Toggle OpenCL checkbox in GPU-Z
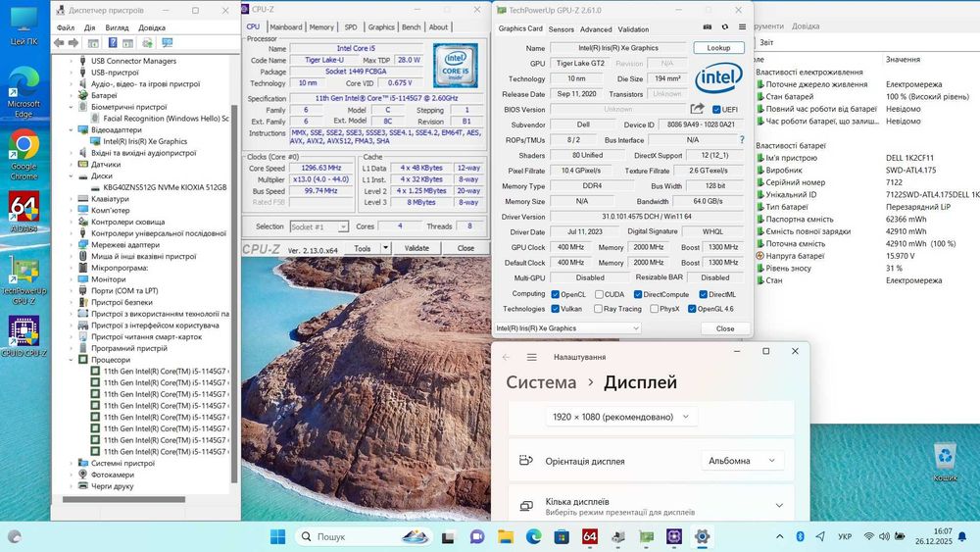980x552 pixels. (555, 294)
